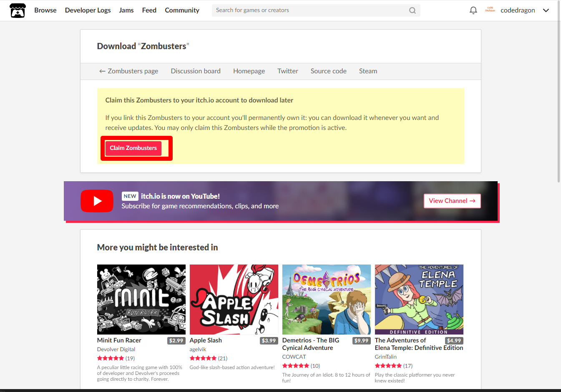Click the View Channel button
The height and width of the screenshot is (392, 561).
452,201
